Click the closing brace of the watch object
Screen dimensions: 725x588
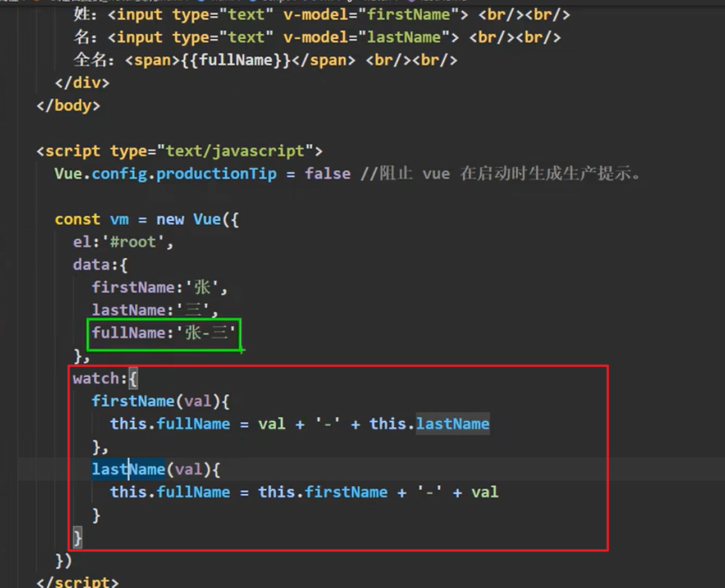[77, 538]
